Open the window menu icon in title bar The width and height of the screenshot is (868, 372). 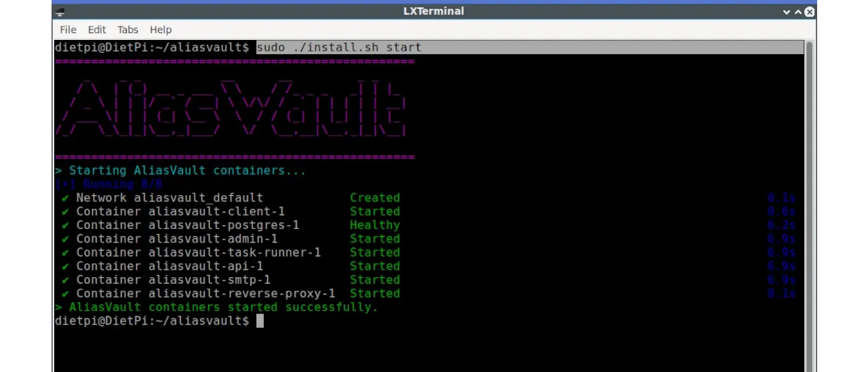pyautogui.click(x=60, y=12)
